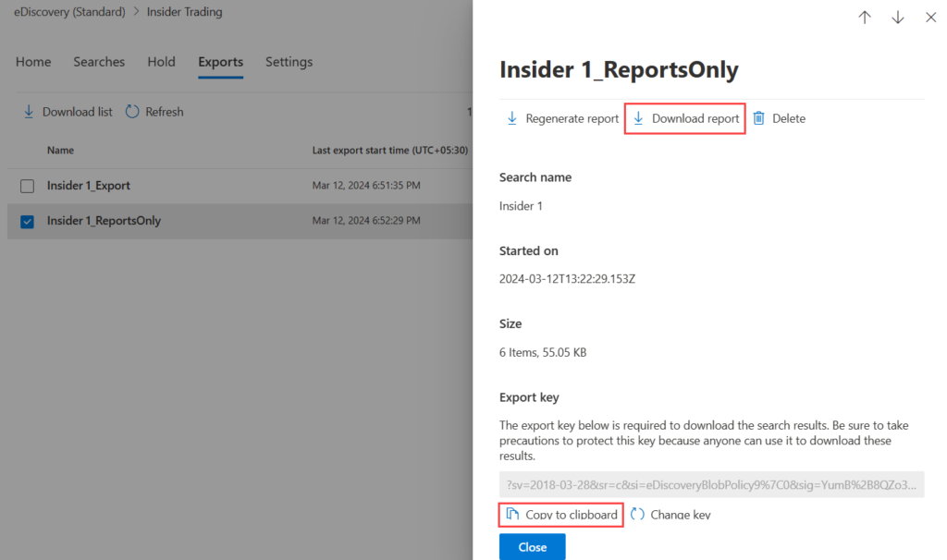Switch to the Searches tab
Viewport: 947px width, 560px height.
coord(99,62)
